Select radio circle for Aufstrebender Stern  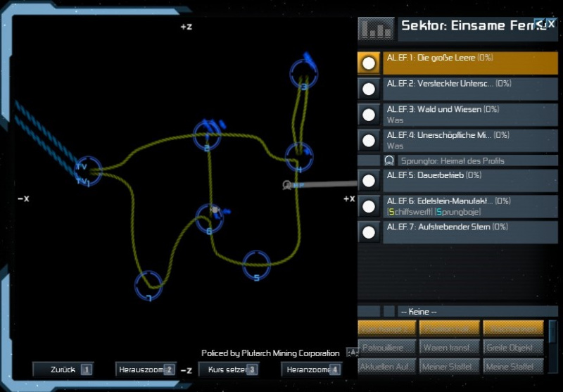coord(369,232)
